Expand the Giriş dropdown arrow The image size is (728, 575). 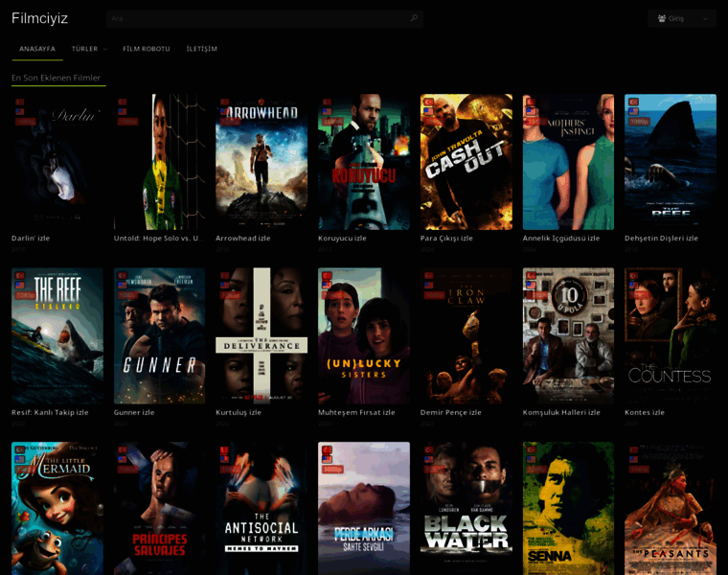pos(705,18)
